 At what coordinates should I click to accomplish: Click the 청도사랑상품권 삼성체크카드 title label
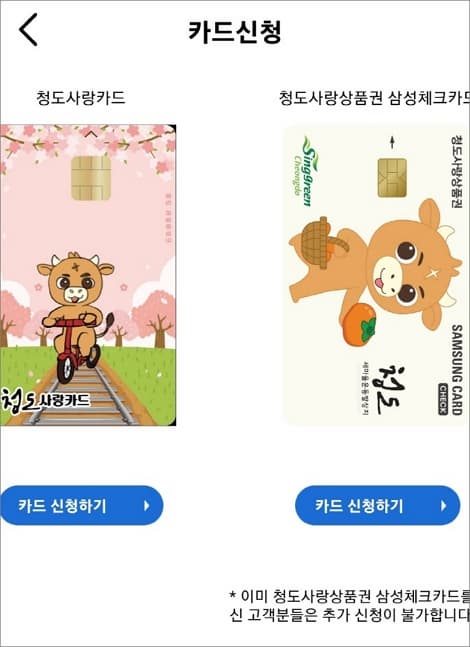(x=374, y=98)
